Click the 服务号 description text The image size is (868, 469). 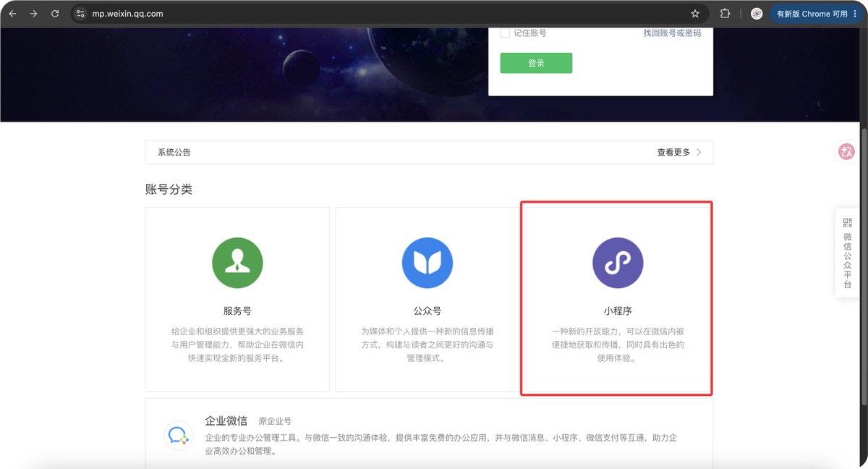pyautogui.click(x=237, y=345)
